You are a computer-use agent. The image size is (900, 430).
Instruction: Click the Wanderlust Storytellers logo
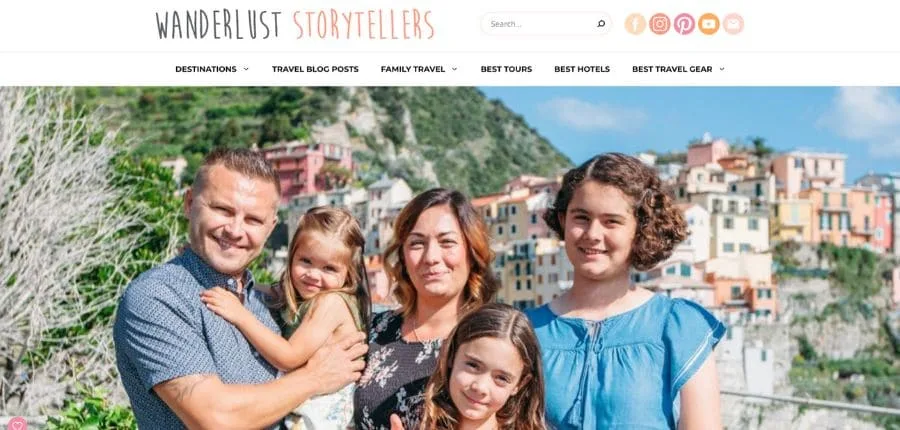click(294, 25)
